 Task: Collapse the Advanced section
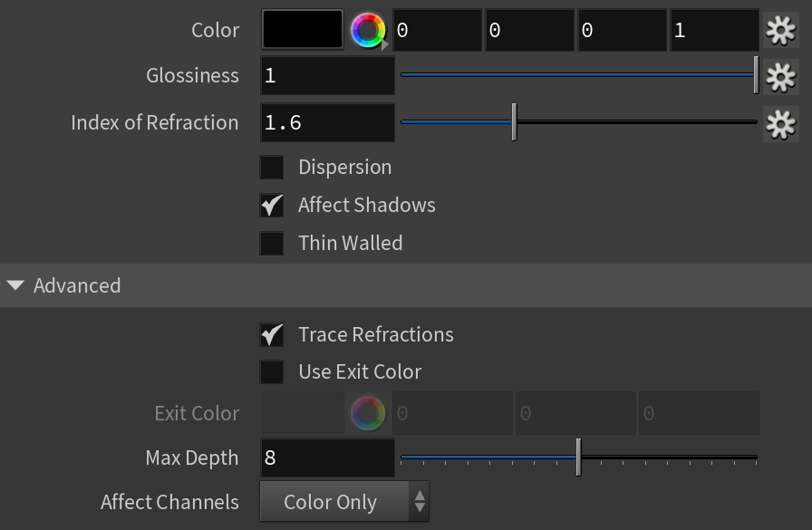(16, 285)
